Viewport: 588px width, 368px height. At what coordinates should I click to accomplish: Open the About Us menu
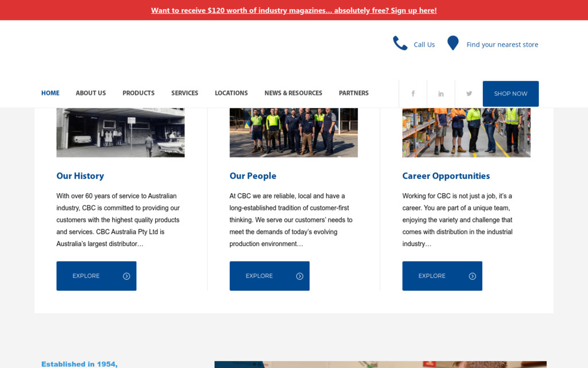pos(91,93)
